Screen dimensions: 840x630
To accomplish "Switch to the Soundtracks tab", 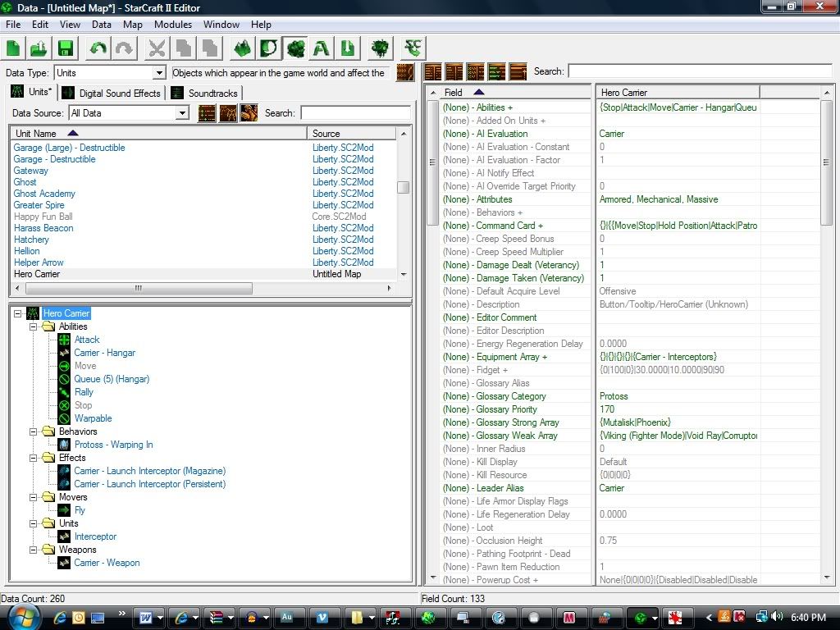I will 204,93.
